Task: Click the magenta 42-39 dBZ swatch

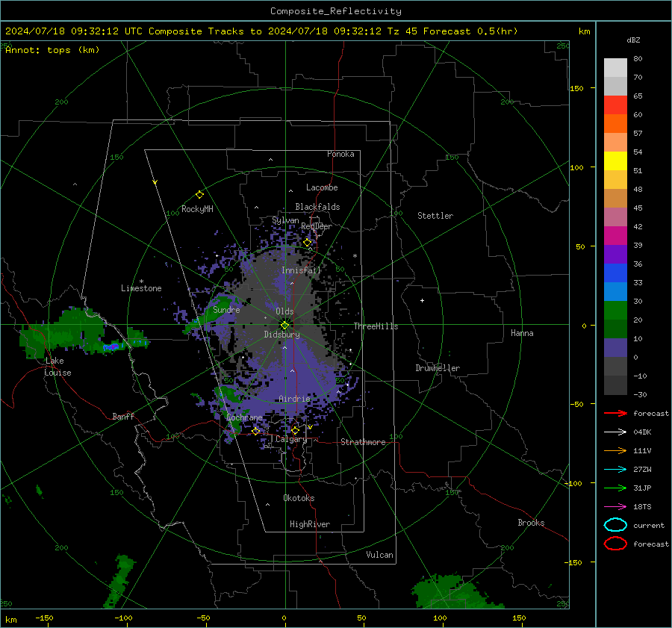Action: point(615,236)
